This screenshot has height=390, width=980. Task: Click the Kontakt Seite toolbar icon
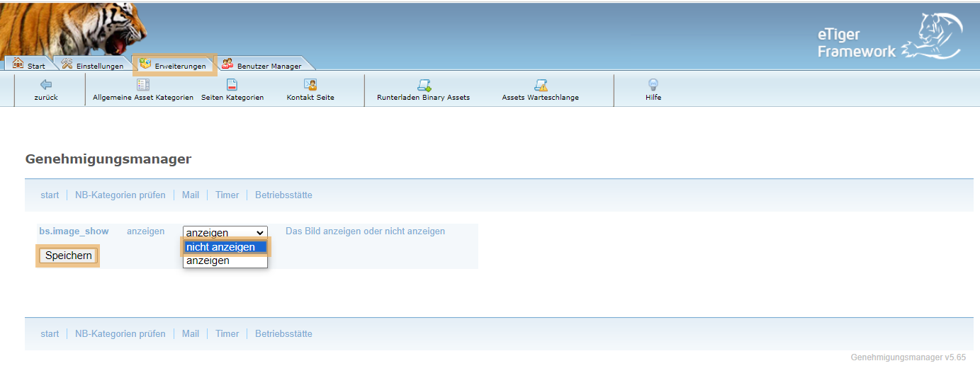coord(310,85)
